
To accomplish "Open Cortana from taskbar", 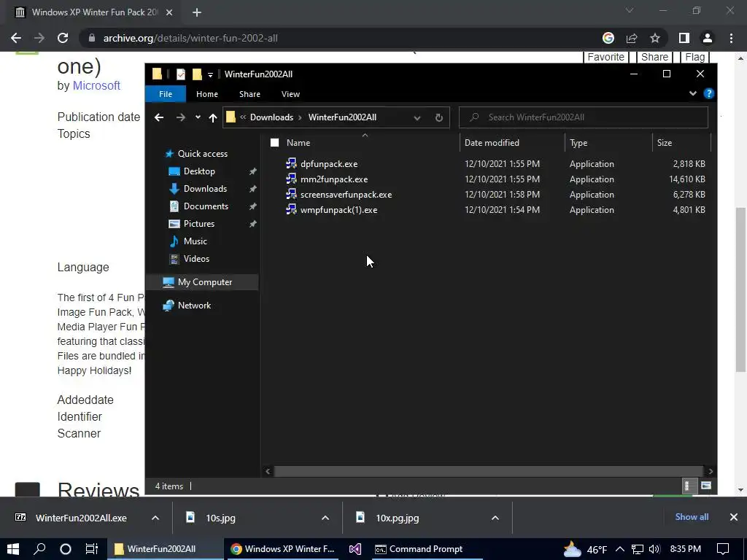I will [66, 549].
